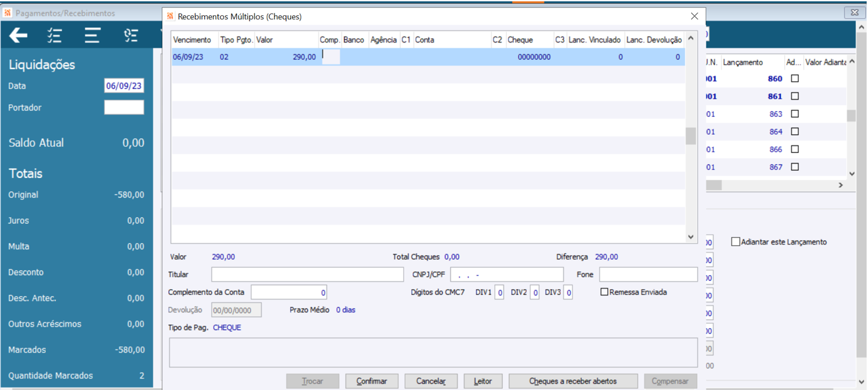Click the Conta column header
868x390 pixels.
452,40
